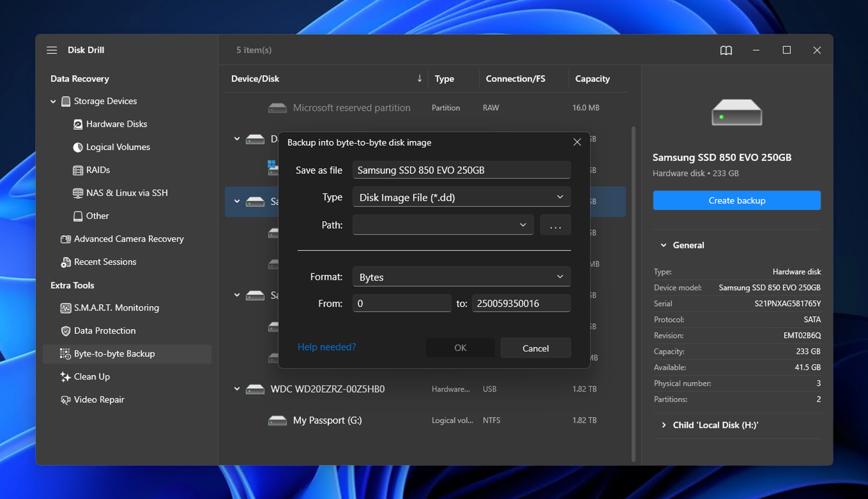Viewport: 868px width, 499px height.
Task: Click the WDC WD20EZRZ drive icon
Action: [x=255, y=389]
